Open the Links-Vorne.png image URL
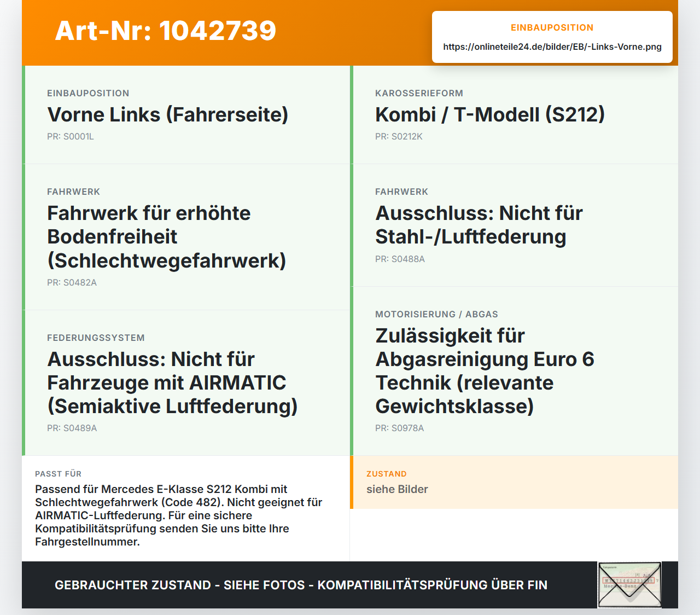 click(552, 47)
